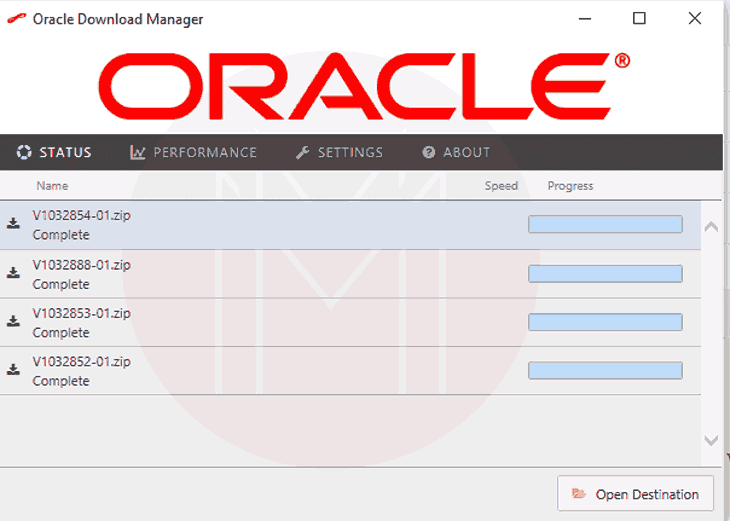The height and width of the screenshot is (521, 730).
Task: Switch to the Status tab
Action: click(x=54, y=153)
